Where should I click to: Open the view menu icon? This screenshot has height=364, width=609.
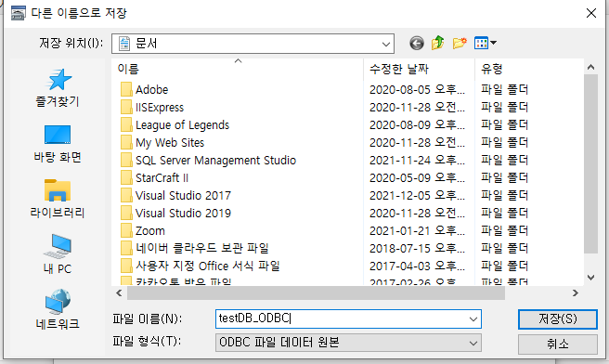[481, 43]
